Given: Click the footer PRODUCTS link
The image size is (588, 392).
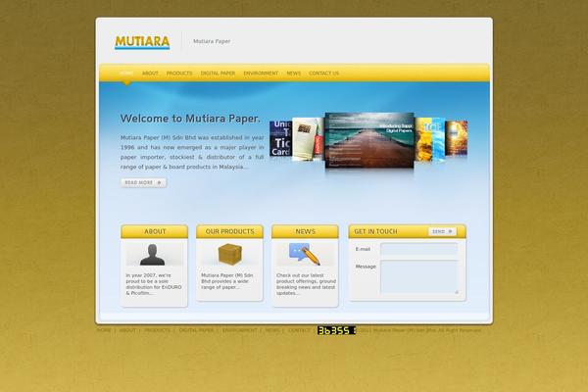Looking at the screenshot, I should tap(157, 330).
